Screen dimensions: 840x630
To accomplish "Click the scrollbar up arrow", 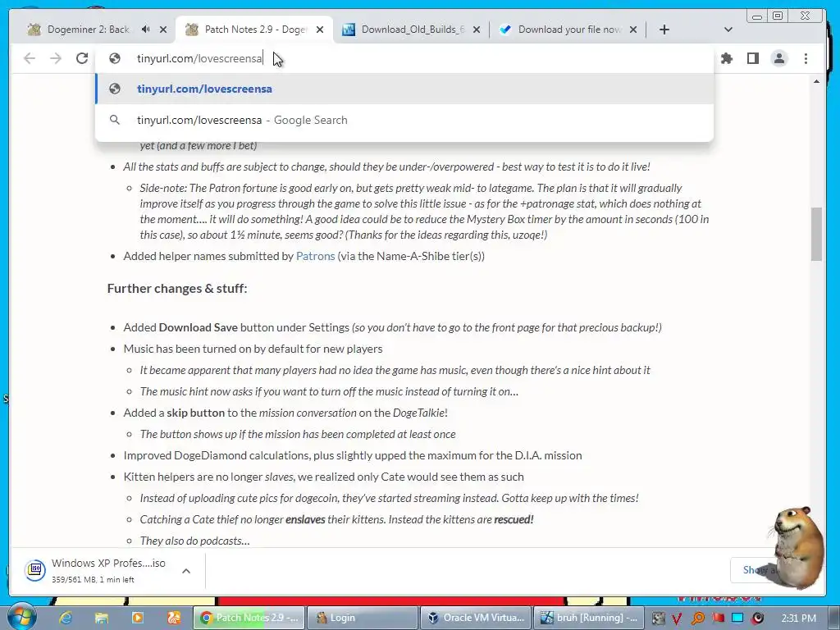I will pos(816,81).
